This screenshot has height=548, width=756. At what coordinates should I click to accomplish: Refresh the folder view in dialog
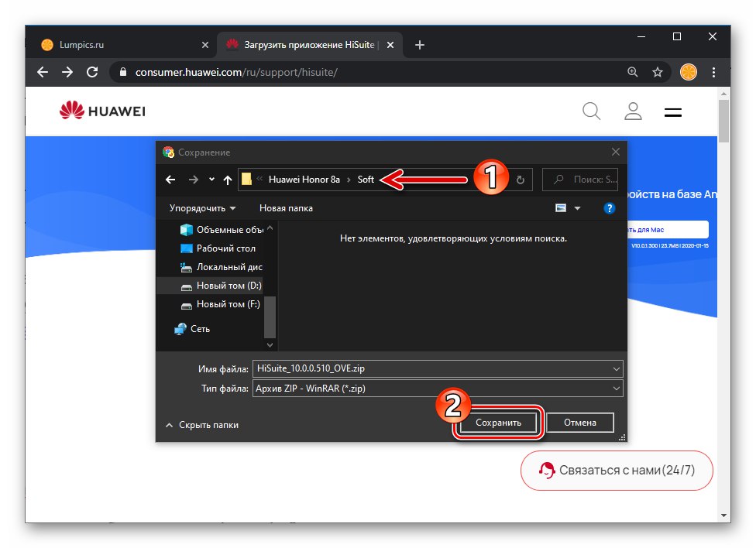pos(521,180)
